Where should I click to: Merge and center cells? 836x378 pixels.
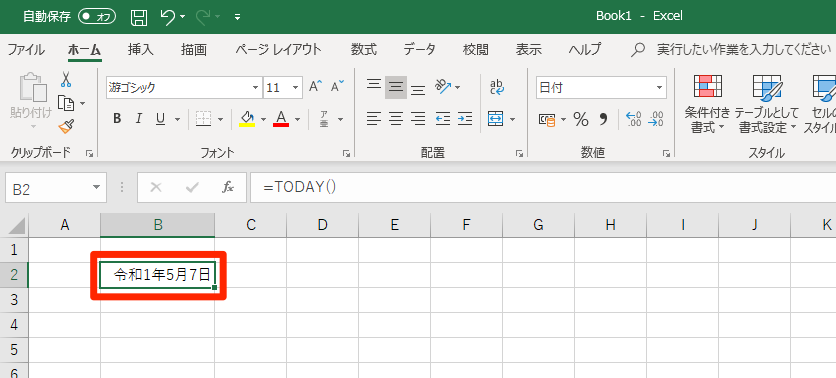point(496,119)
